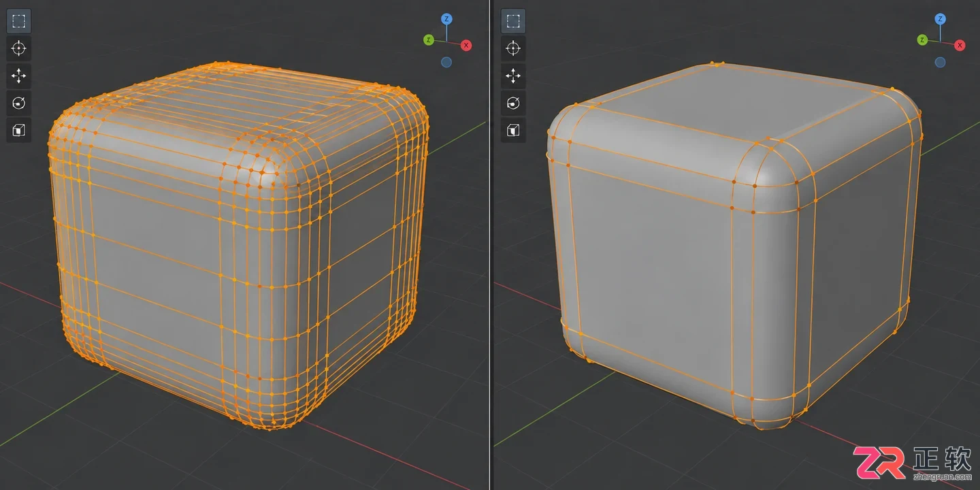The height and width of the screenshot is (490, 980).
Task: Click the green Y axis in right viewport gizmo
Action: click(922, 40)
